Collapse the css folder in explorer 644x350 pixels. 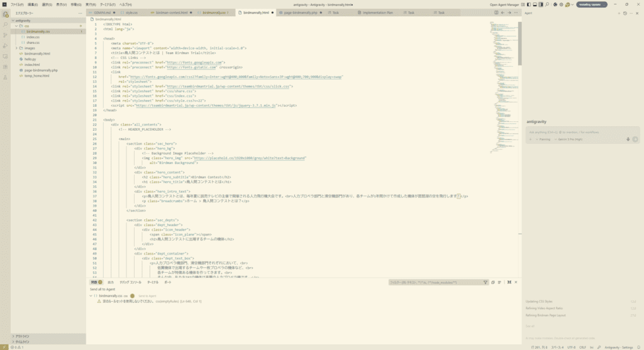17,26
